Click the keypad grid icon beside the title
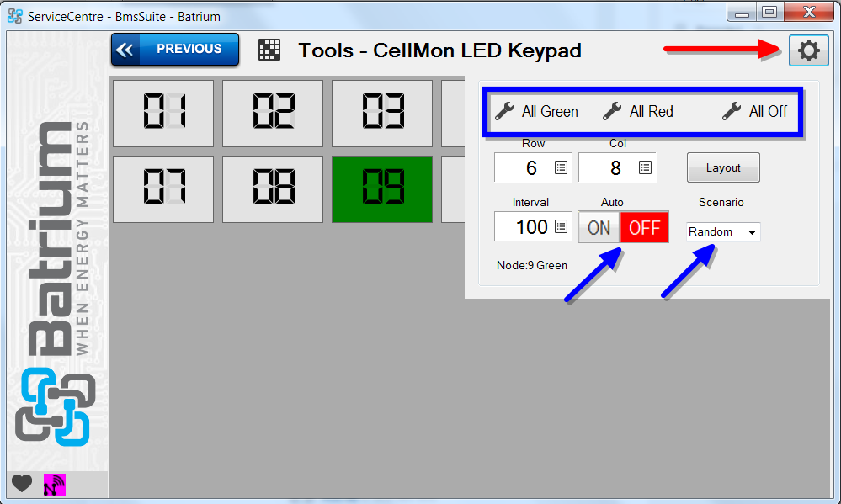 point(269,50)
